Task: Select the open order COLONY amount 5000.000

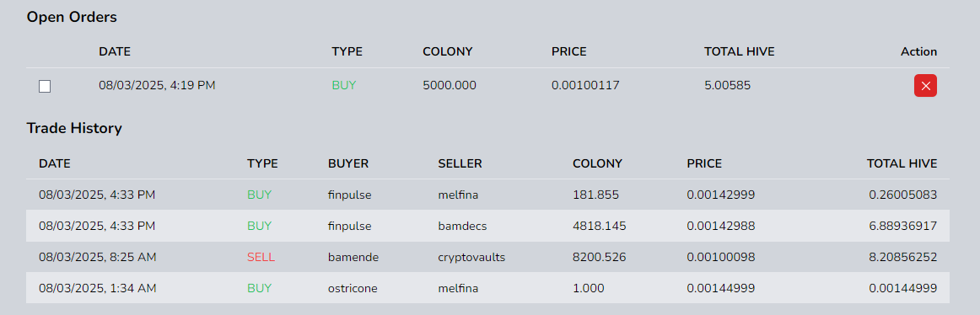Action: (x=450, y=85)
